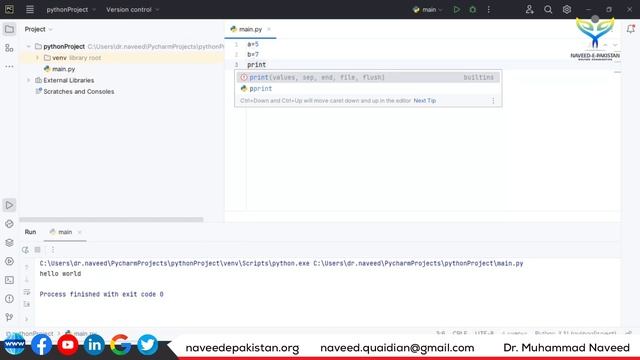This screenshot has width=640, height=360.
Task: Rerun main in Run panel
Action: click(25, 250)
